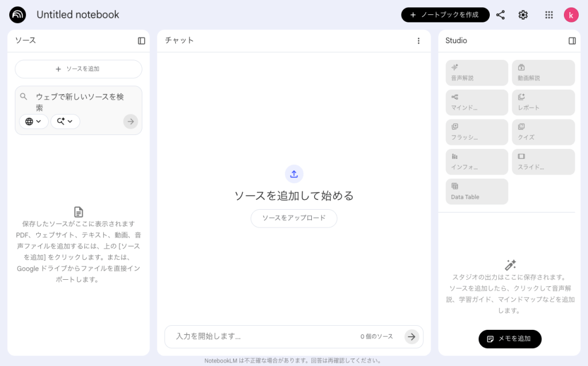Expand the source discovery mode dropdown
The width and height of the screenshot is (588, 366).
click(65, 121)
